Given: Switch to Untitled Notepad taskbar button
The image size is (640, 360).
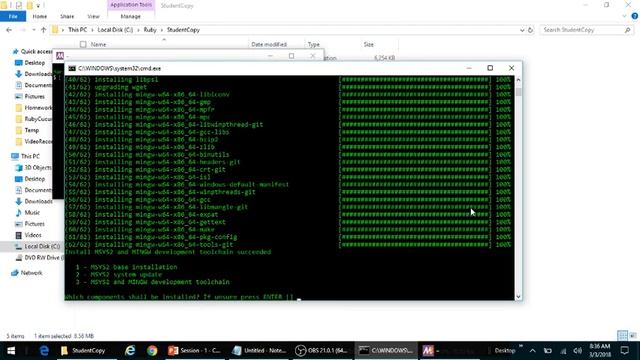Looking at the screenshot, I should point(259,351).
